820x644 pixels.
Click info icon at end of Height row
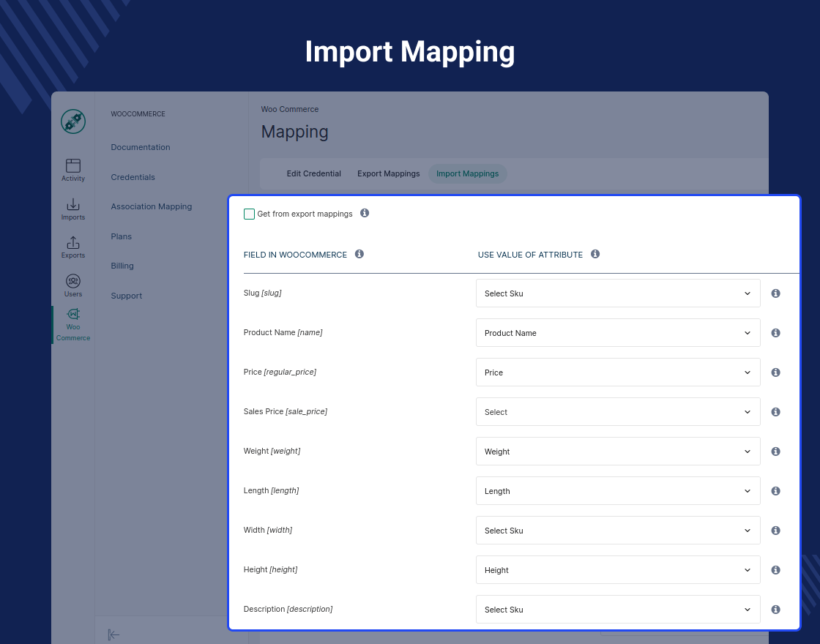pyautogui.click(x=776, y=570)
